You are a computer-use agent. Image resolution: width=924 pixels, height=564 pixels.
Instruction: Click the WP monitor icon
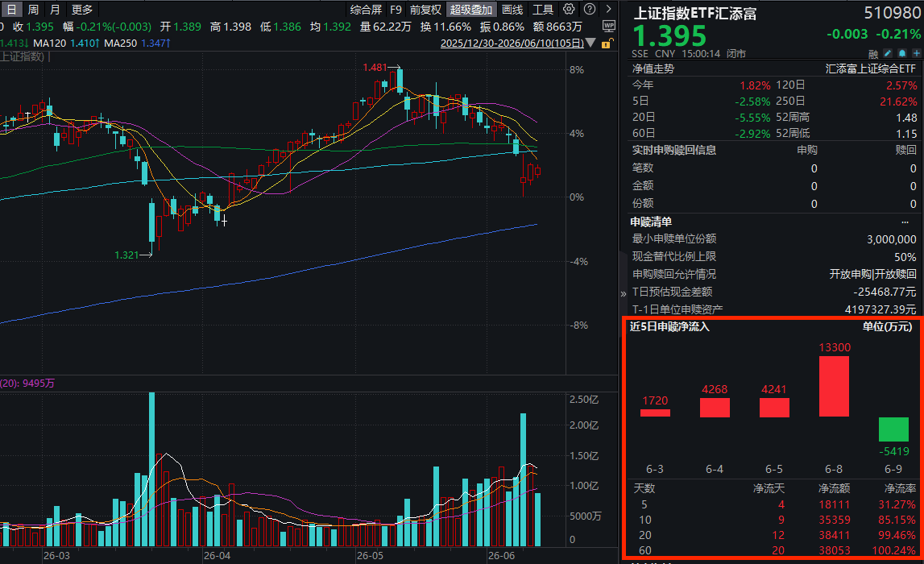click(609, 26)
